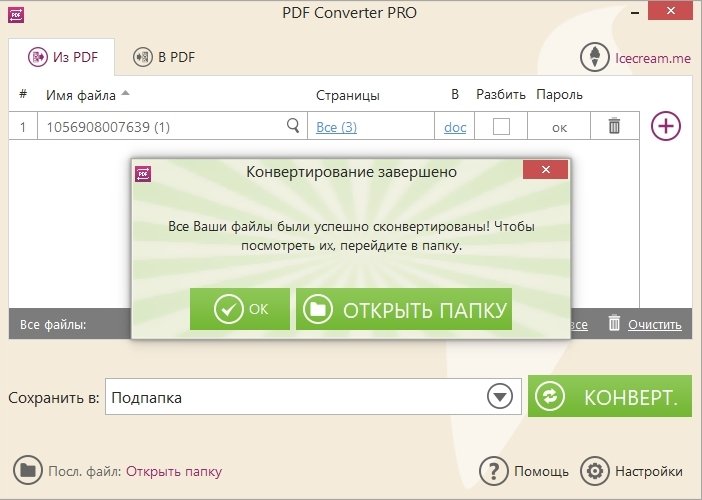Click the Пароль column header

click(x=559, y=94)
